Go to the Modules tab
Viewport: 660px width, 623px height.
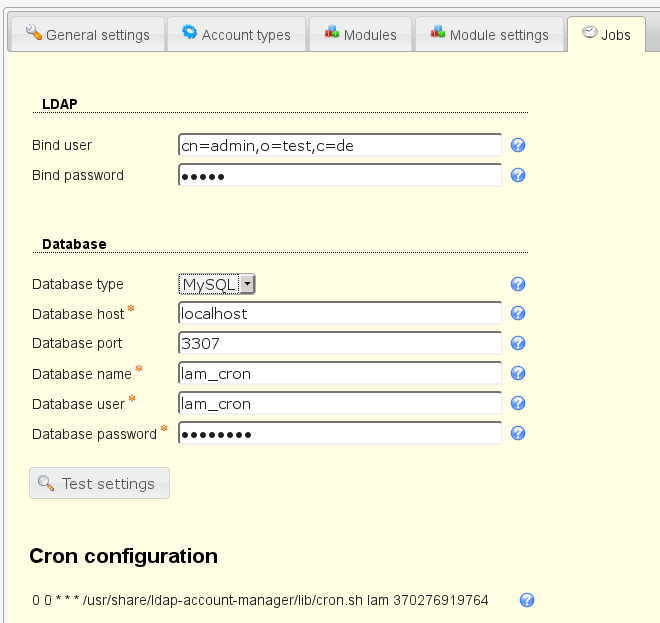point(360,34)
